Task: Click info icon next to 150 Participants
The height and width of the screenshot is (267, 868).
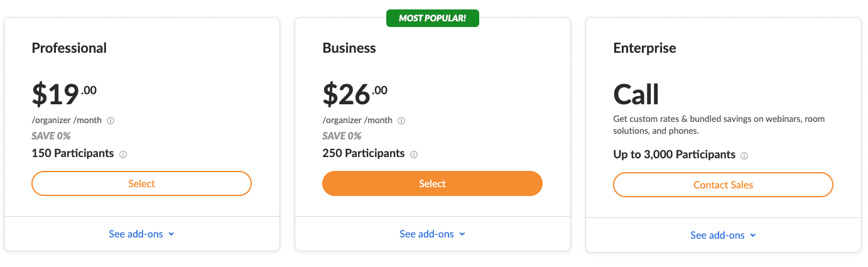Action: pyautogui.click(x=123, y=155)
